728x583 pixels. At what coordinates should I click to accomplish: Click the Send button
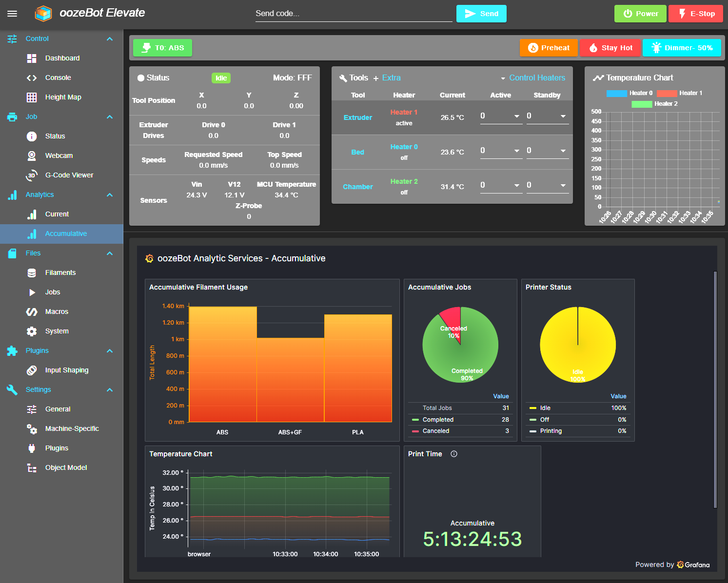pos(481,14)
